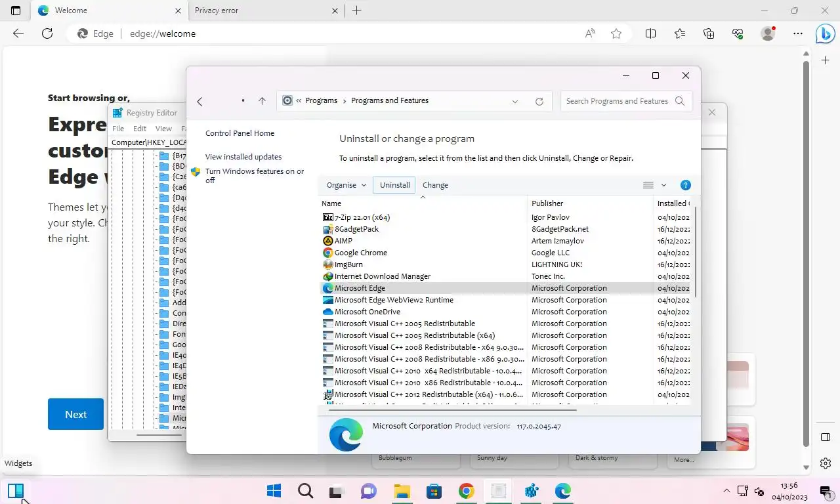This screenshot has height=504, width=840.
Task: Refresh Programs and Features list
Action: 539,101
